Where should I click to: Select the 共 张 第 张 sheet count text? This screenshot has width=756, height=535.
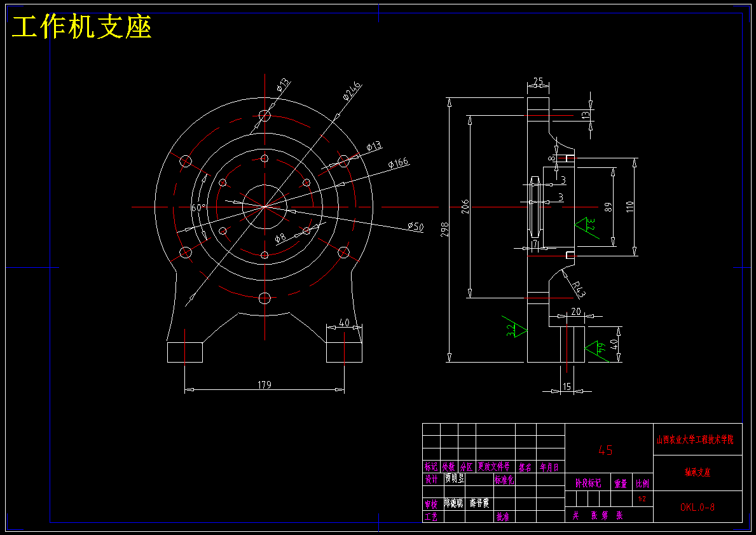point(598,516)
